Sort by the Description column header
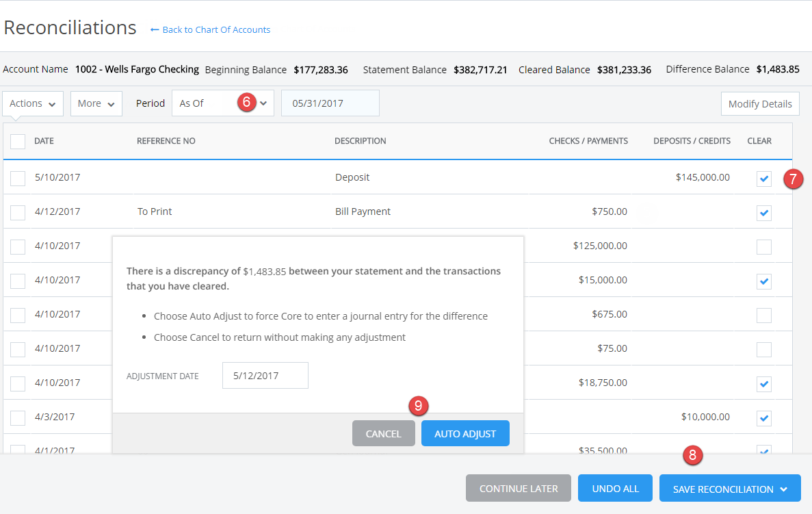This screenshot has width=812, height=514. 361,141
